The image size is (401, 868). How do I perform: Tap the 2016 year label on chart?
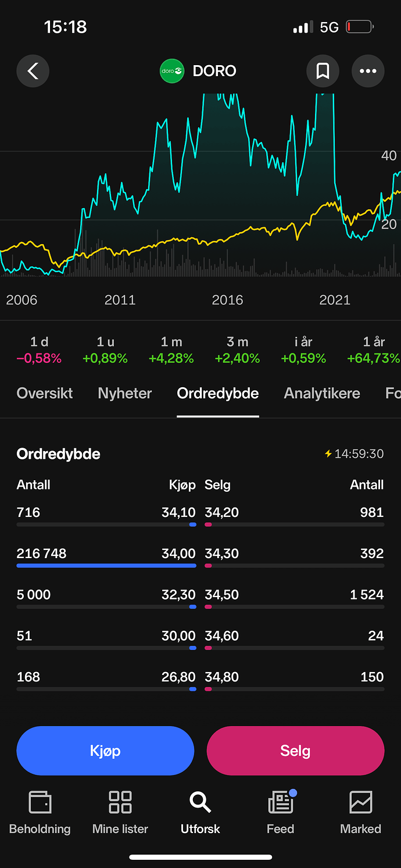pos(227,300)
